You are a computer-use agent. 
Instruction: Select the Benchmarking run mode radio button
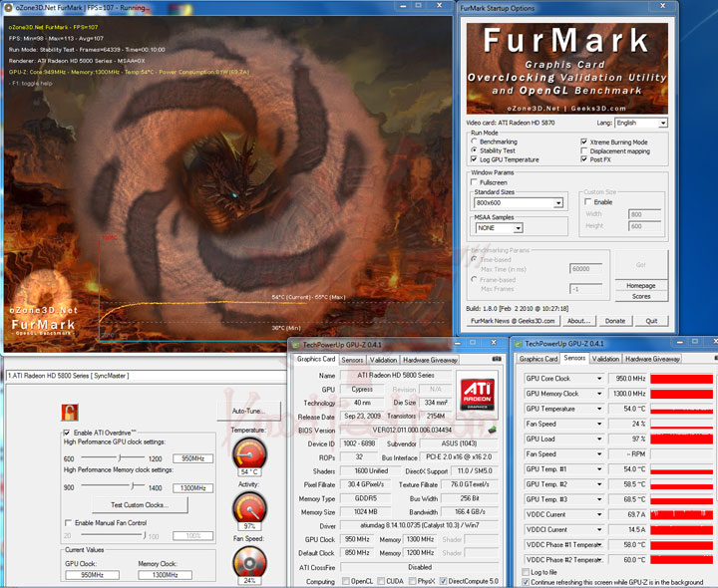[x=475, y=142]
